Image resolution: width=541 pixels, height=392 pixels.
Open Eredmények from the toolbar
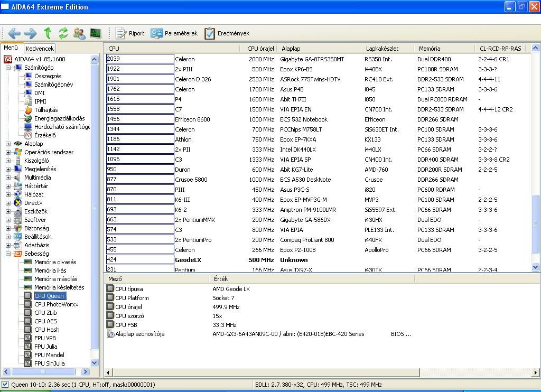(x=227, y=33)
